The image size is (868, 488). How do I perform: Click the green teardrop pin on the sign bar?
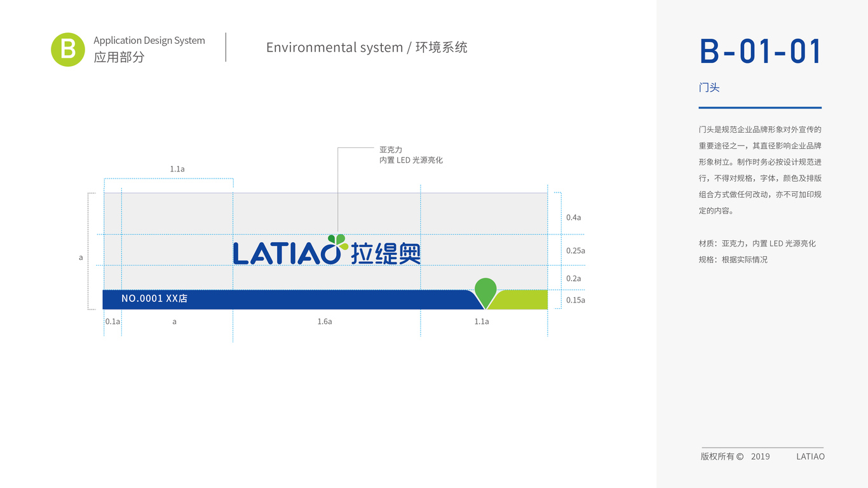pyautogui.click(x=485, y=293)
